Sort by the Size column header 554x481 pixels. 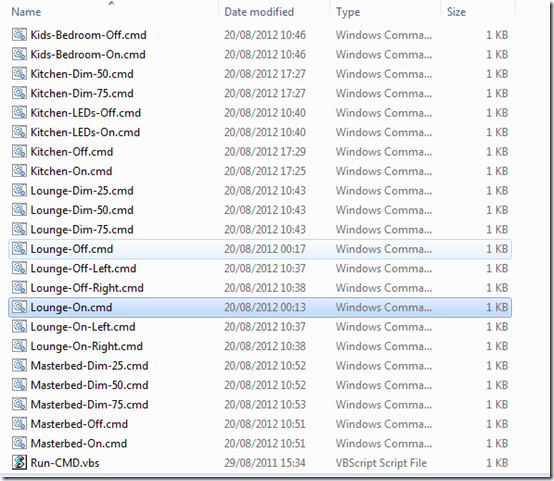click(x=456, y=12)
